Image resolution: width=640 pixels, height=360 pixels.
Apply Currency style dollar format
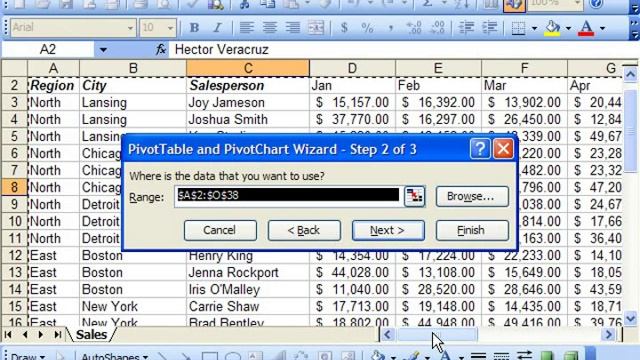tap(344, 28)
